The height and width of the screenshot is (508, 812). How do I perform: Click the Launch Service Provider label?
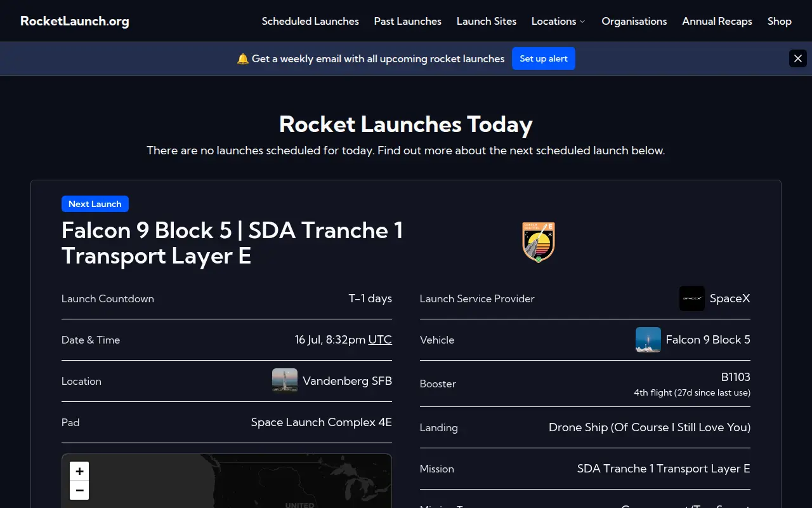tap(477, 298)
